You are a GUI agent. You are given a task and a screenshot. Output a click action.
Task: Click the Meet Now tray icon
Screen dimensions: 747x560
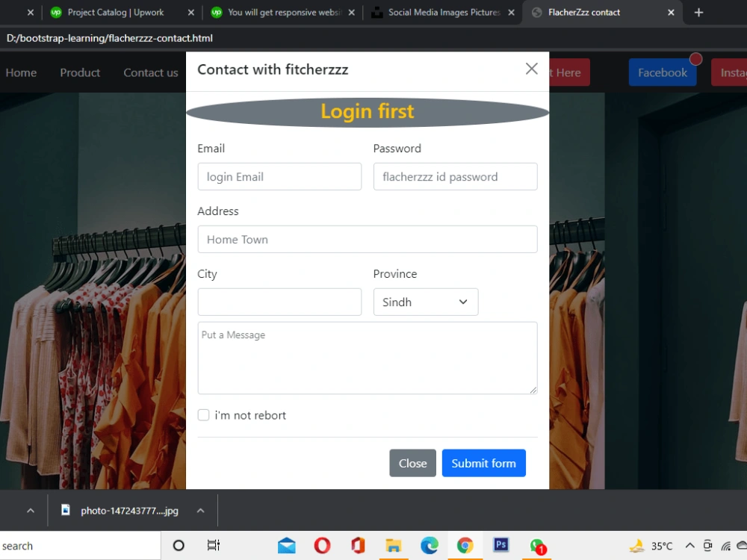(708, 546)
